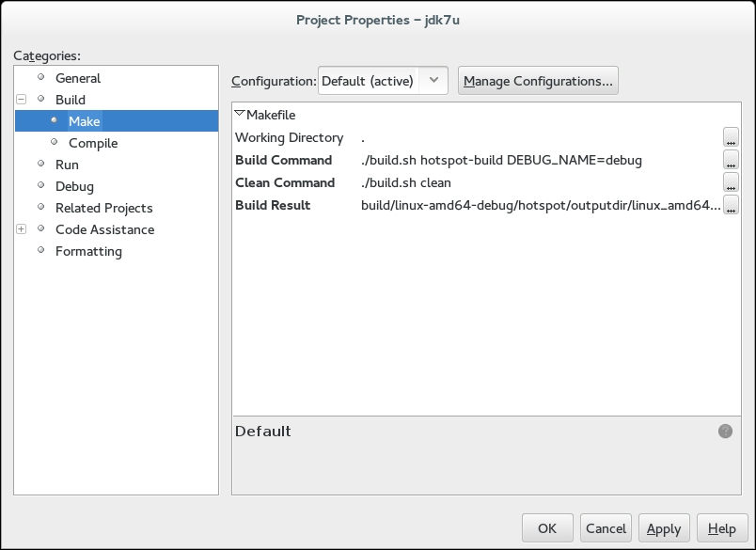Cancel the Project Properties dialog
Image resolution: width=756 pixels, height=550 pixels.
point(606,527)
